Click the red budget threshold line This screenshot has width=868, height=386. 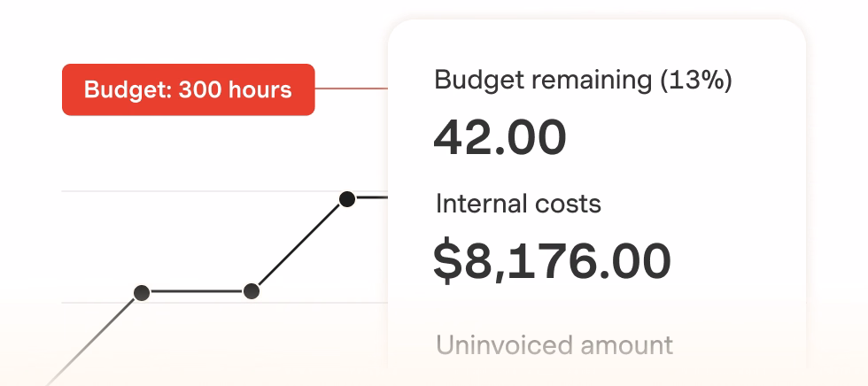click(x=351, y=89)
